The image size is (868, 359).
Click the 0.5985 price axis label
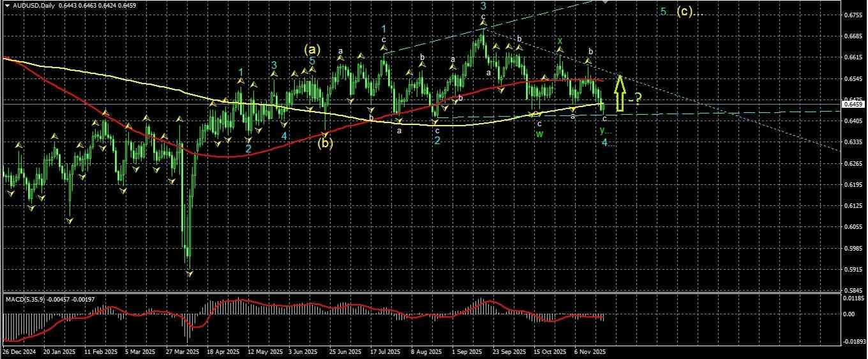click(x=853, y=248)
